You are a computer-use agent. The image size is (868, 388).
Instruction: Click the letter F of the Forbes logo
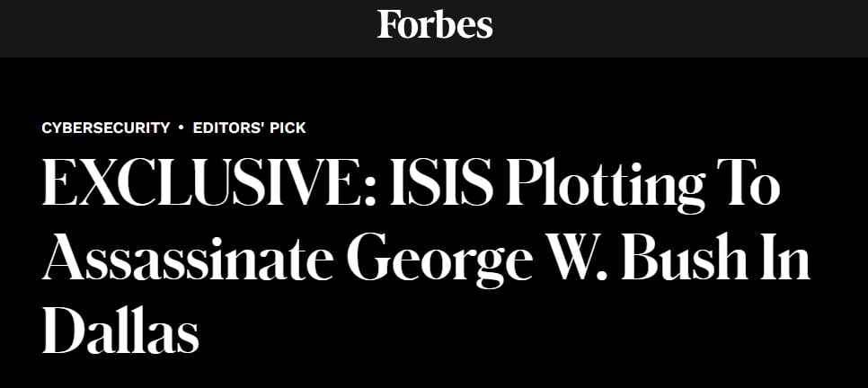[x=387, y=24]
